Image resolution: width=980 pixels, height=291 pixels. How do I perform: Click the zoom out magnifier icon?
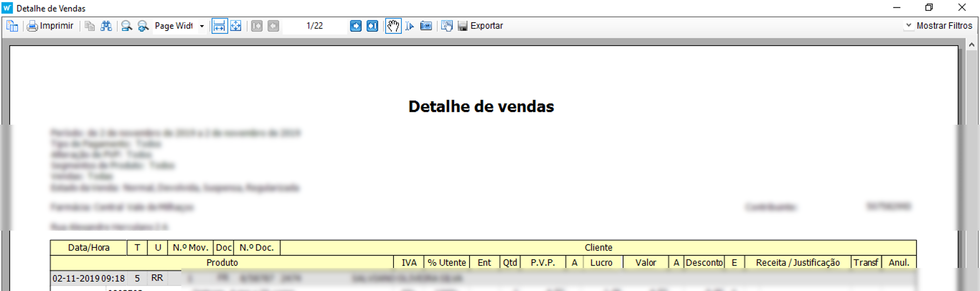click(x=126, y=26)
